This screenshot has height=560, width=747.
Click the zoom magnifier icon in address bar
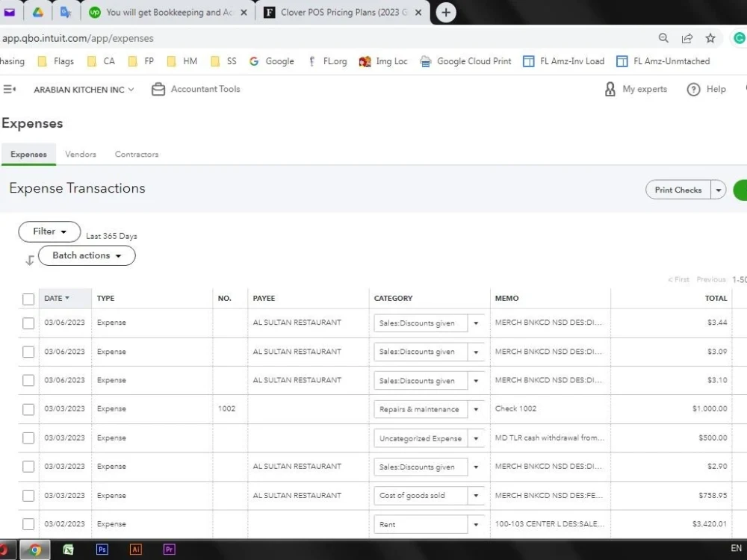coord(663,38)
